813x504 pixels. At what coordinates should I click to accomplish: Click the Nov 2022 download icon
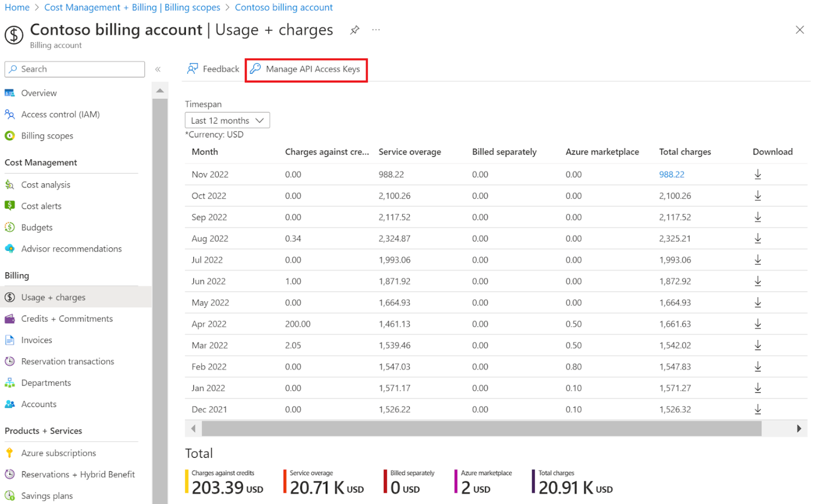pos(757,175)
